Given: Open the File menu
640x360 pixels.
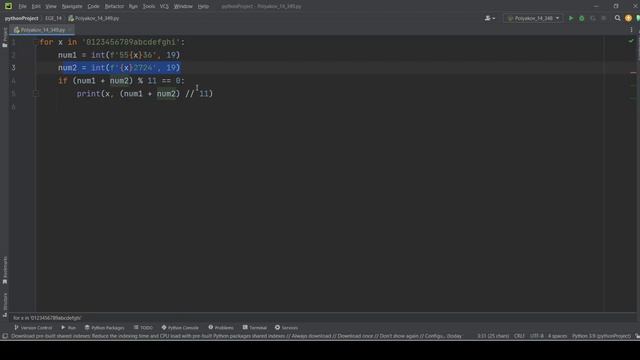Looking at the screenshot, I should (22, 7).
